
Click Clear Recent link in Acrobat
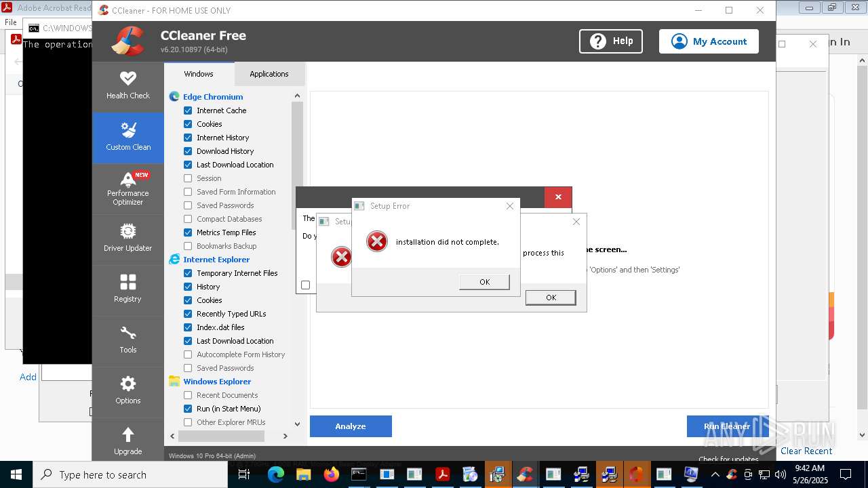(806, 451)
